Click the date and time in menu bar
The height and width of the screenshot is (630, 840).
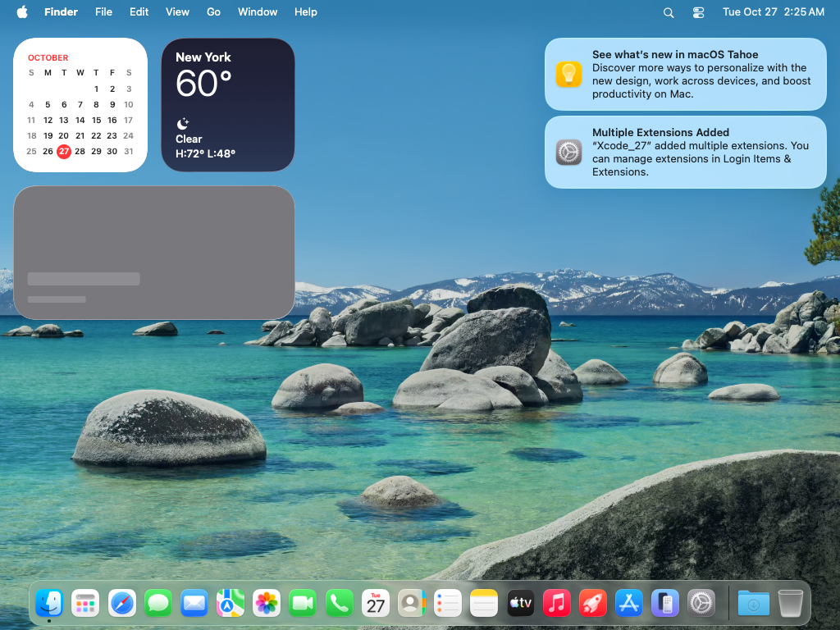pyautogui.click(x=773, y=11)
